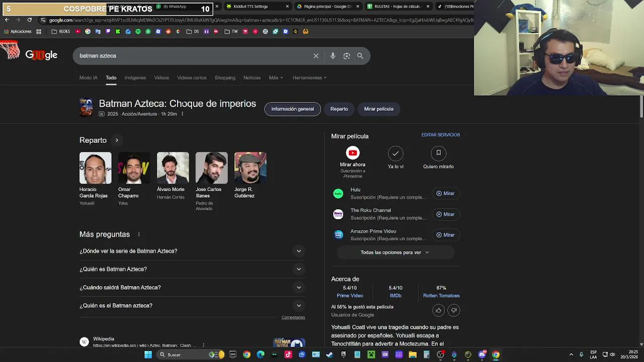The height and width of the screenshot is (362, 644).
Task: Click the thumbs up icon
Action: pyautogui.click(x=438, y=310)
